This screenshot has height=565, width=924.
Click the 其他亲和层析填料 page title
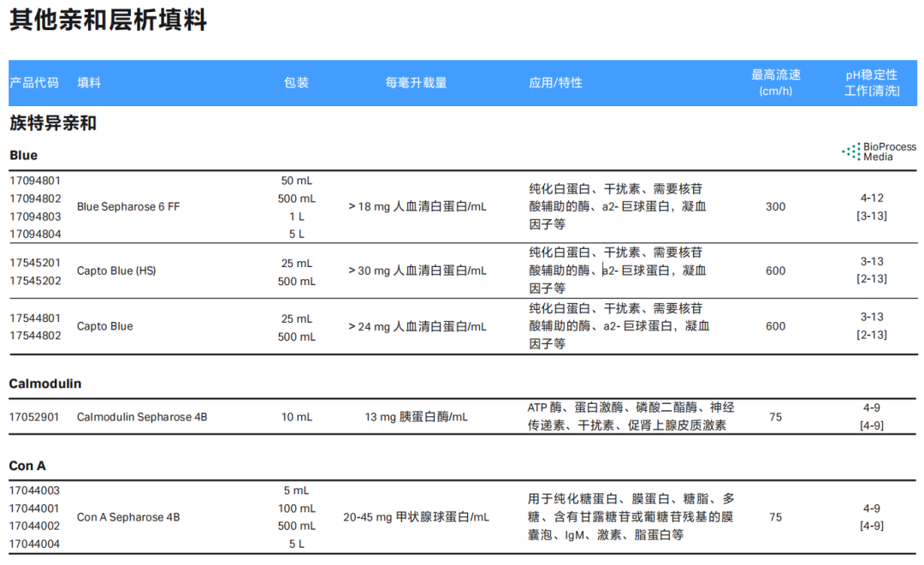point(108,20)
